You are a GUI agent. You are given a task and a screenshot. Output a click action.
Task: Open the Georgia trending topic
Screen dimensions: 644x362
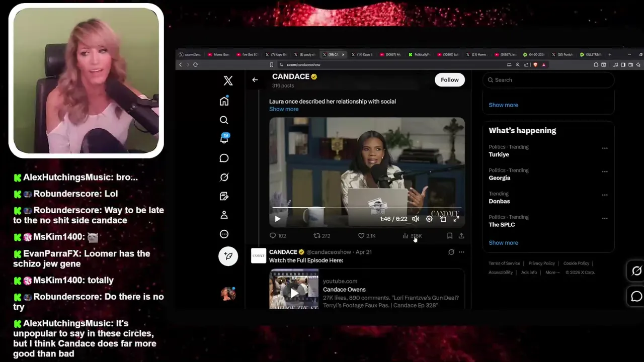500,178
